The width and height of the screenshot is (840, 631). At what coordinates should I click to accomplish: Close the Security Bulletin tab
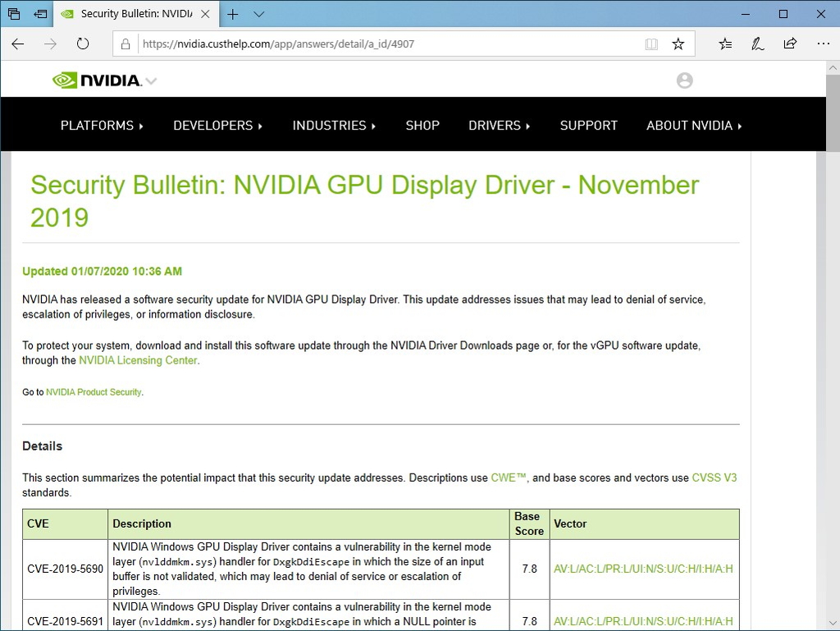[x=205, y=14]
